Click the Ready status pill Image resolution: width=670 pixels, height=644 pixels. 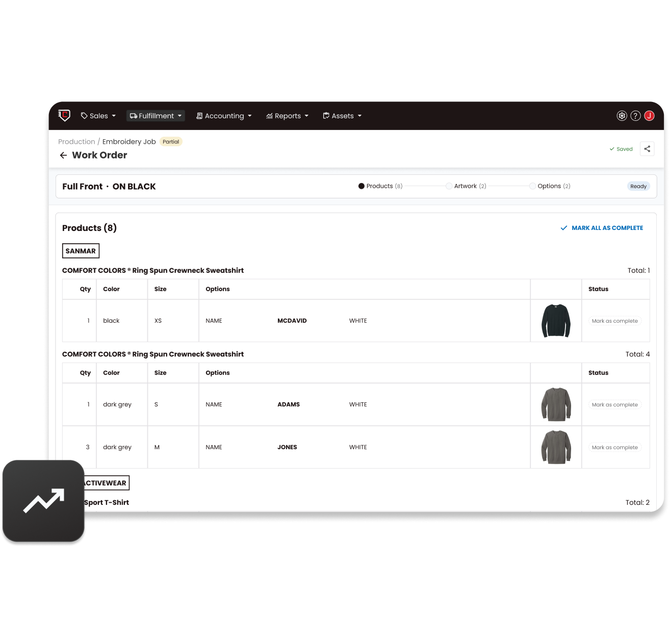point(638,186)
